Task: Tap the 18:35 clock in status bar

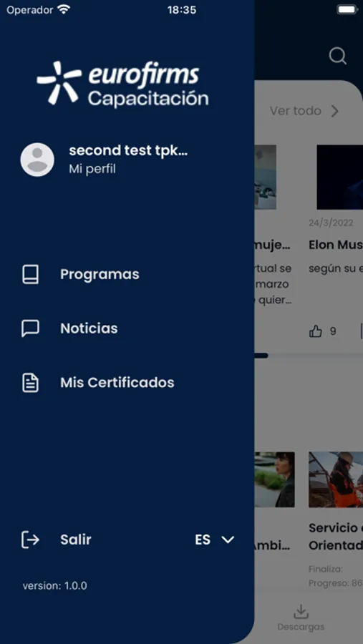Action: [x=182, y=10]
